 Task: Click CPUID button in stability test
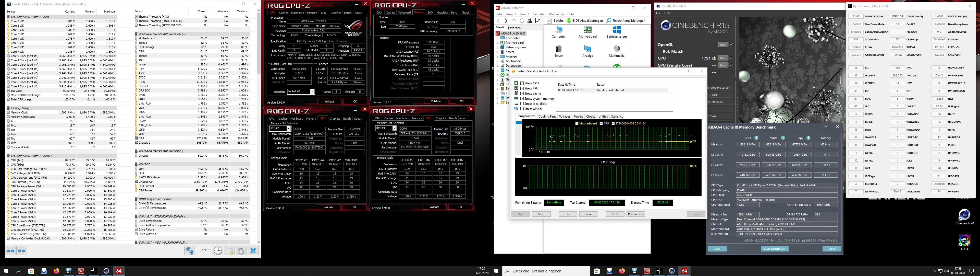[615, 214]
